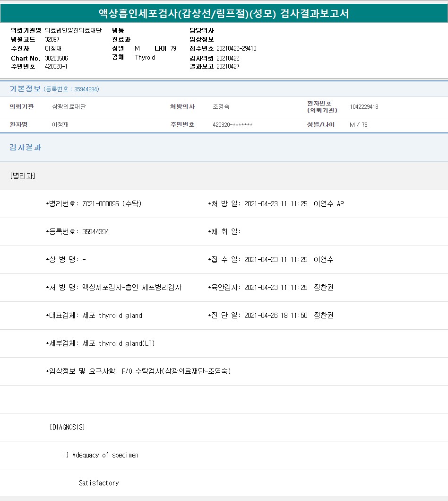The width and height of the screenshot is (448, 501).
Task: Select prescribing doctor name 조영숙
Action: tap(221, 107)
